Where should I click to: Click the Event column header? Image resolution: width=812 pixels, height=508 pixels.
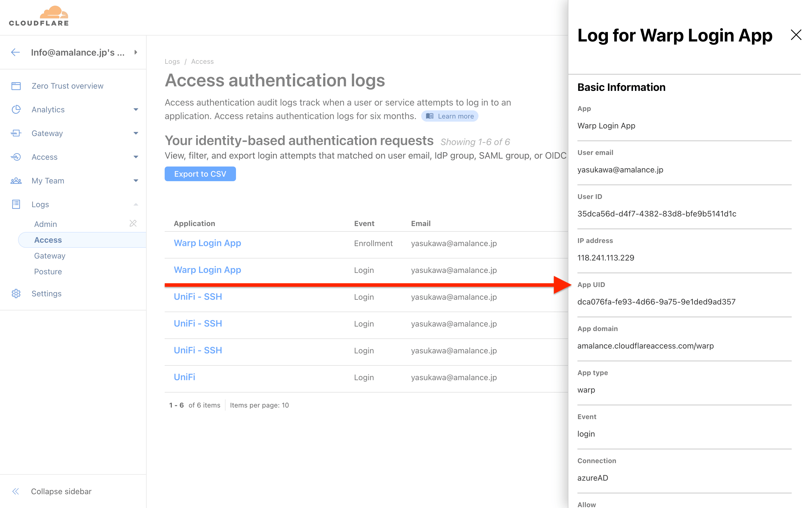(x=364, y=224)
